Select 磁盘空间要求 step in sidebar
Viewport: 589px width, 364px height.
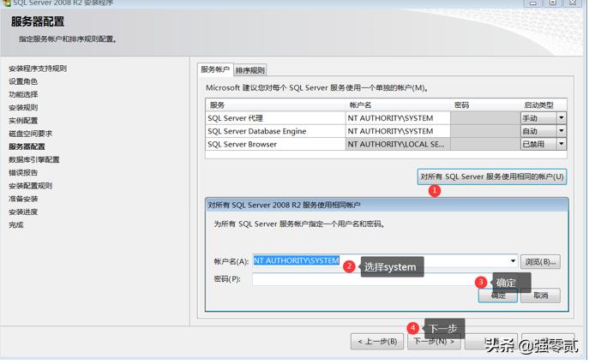click(30, 134)
